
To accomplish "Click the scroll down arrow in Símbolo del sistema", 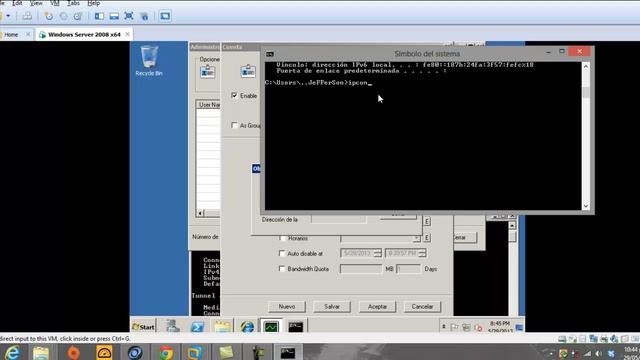I will pyautogui.click(x=586, y=206).
